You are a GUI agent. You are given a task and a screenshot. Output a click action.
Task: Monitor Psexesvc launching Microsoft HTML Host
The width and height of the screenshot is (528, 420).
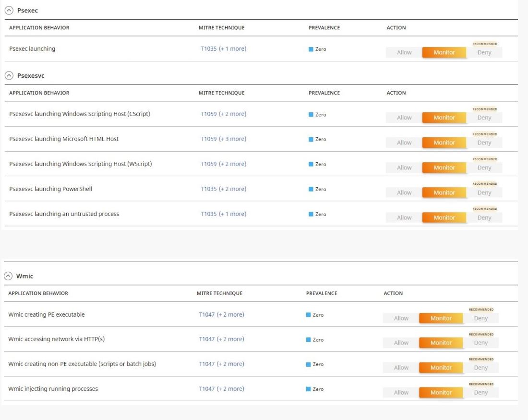[x=444, y=143]
